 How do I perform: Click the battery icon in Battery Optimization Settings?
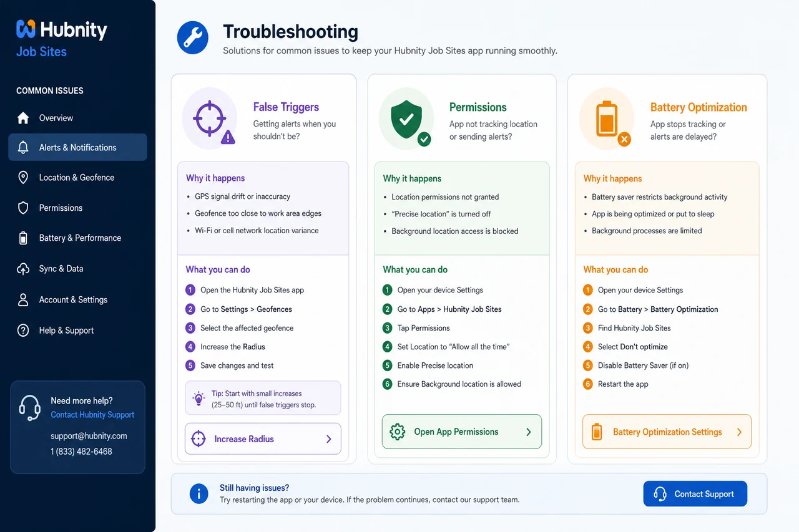[x=597, y=432]
